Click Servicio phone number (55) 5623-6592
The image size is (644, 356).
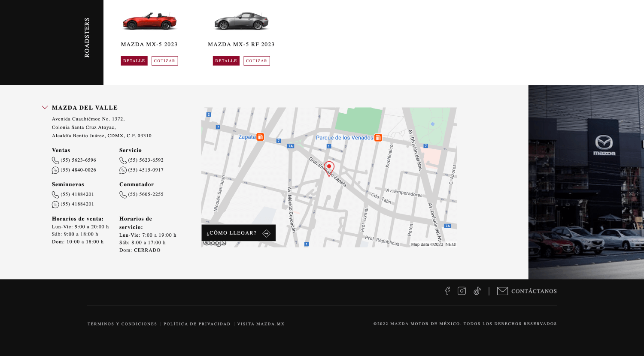coord(146,160)
